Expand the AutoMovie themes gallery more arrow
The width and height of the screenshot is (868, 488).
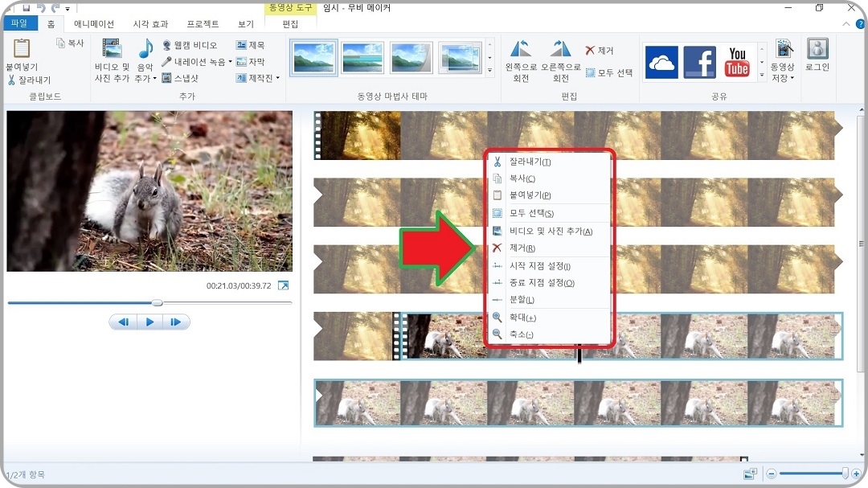489,71
